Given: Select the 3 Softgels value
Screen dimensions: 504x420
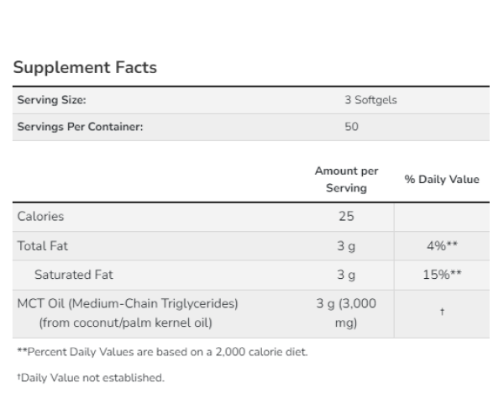Looking at the screenshot, I should coord(370,100).
